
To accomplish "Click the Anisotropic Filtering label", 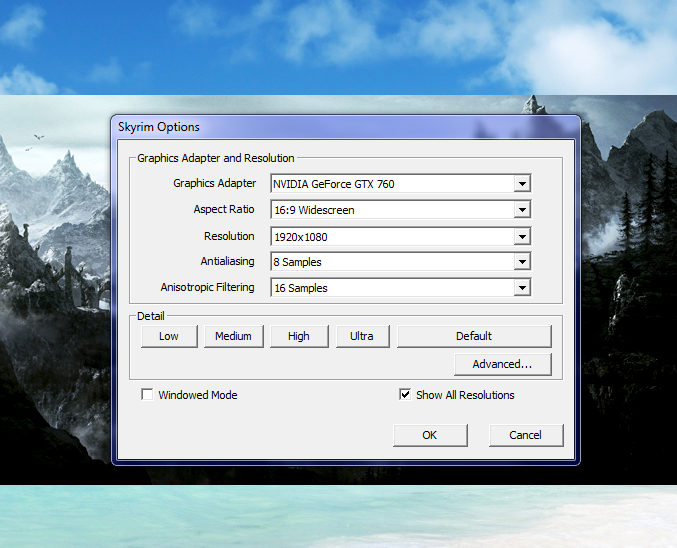I will click(207, 287).
